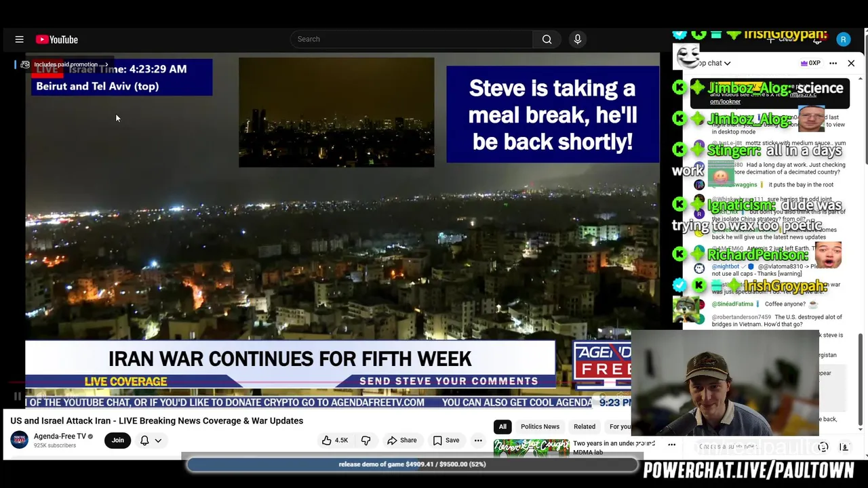Toggle the notification bell for channel
868x488 pixels.
144,441
